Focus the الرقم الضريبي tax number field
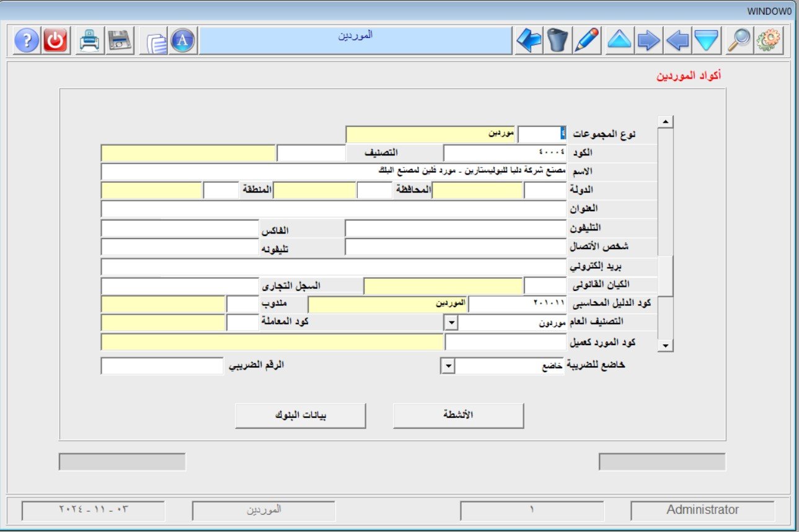 (162, 366)
